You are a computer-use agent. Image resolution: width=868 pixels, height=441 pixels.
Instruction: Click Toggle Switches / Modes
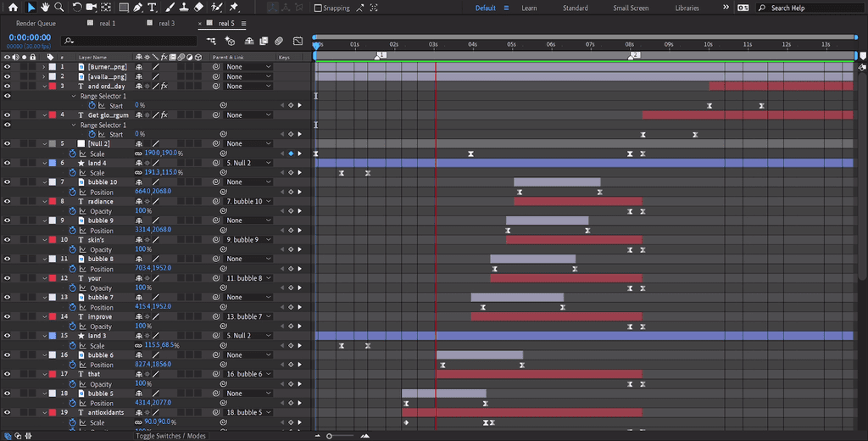click(170, 436)
